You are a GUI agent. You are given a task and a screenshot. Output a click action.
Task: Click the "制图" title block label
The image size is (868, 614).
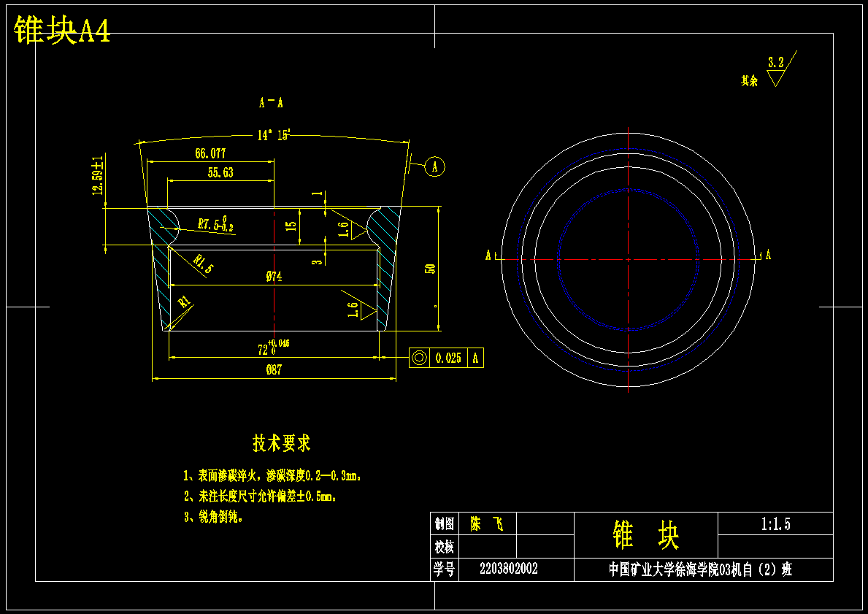(x=445, y=523)
